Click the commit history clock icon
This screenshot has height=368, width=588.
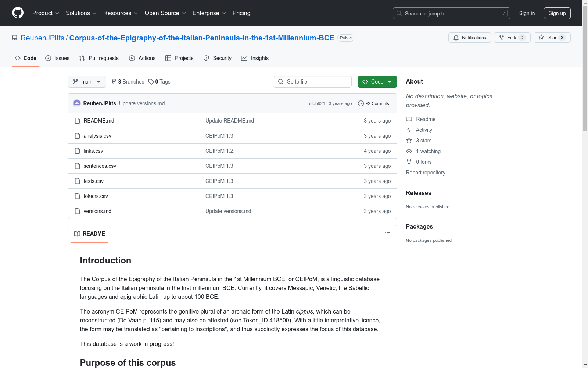[x=361, y=103]
